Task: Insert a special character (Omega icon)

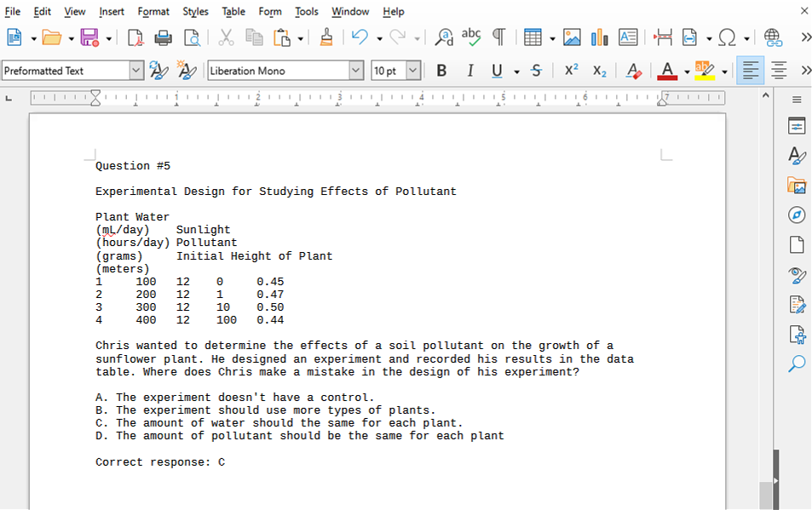Action: click(x=727, y=37)
